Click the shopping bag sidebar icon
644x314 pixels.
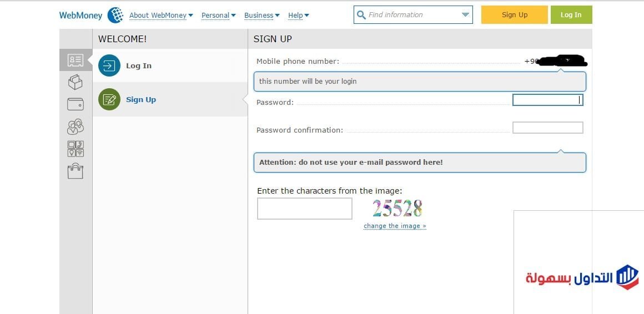point(75,171)
